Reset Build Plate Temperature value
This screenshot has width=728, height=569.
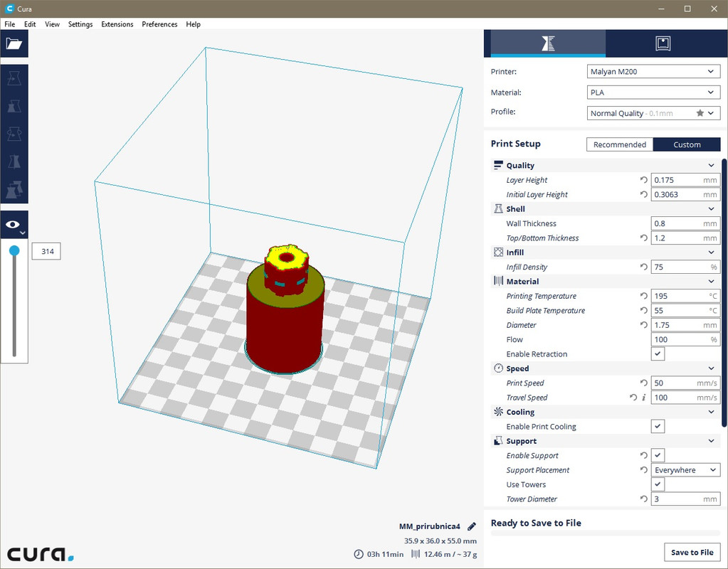[x=643, y=311]
